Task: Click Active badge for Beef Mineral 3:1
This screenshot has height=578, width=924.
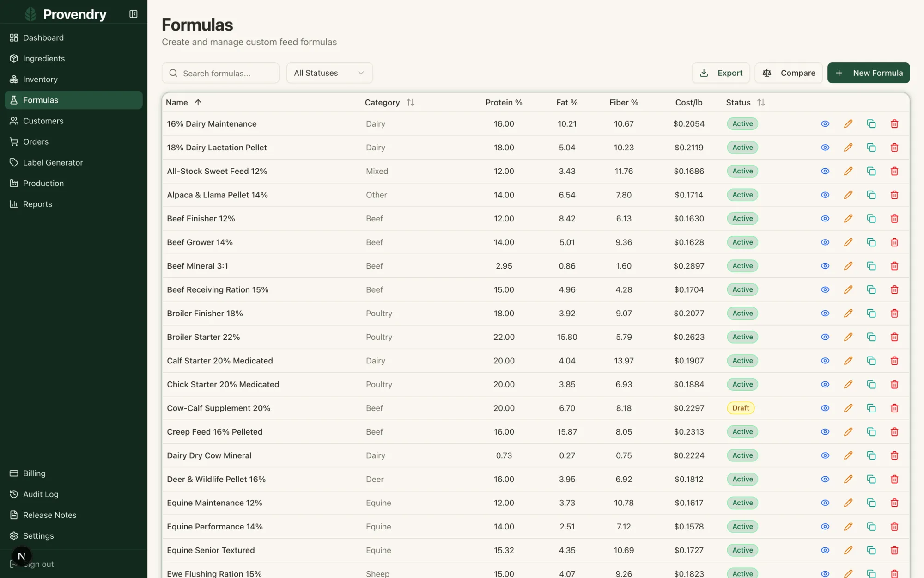Action: [742, 266]
